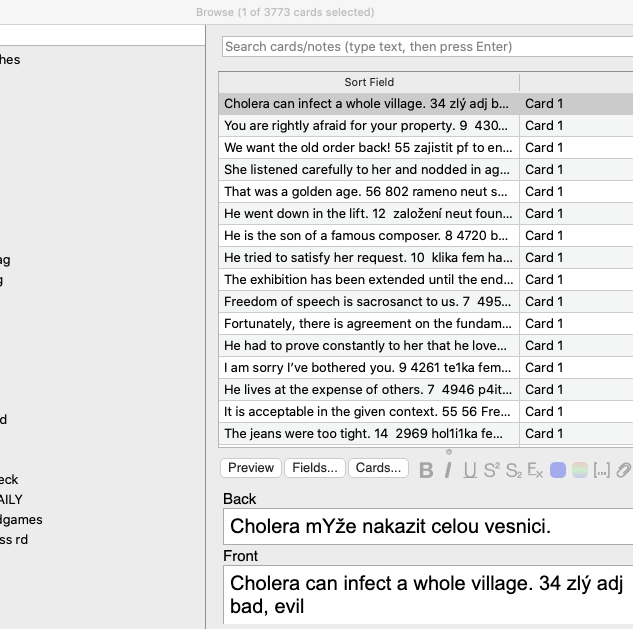Click the paperclip attach media icon
The width and height of the screenshot is (633, 629).
pos(623,470)
